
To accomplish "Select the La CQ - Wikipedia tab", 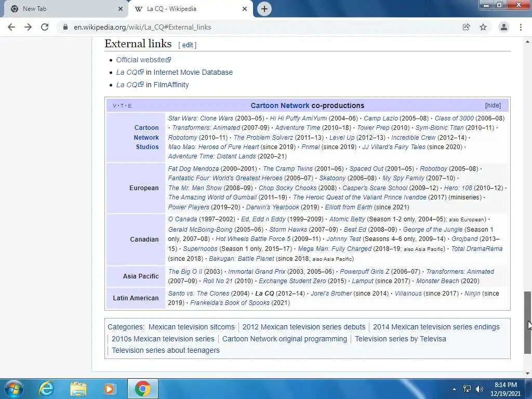I will [190, 9].
